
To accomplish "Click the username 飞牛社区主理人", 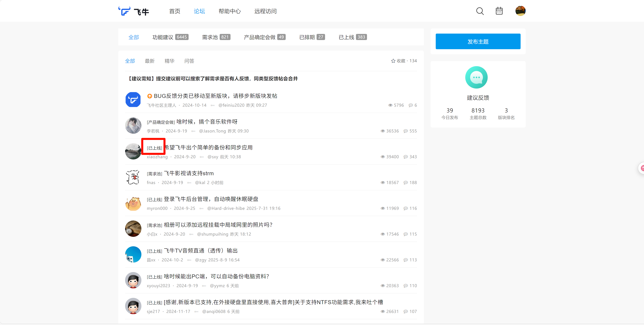I will (161, 105).
